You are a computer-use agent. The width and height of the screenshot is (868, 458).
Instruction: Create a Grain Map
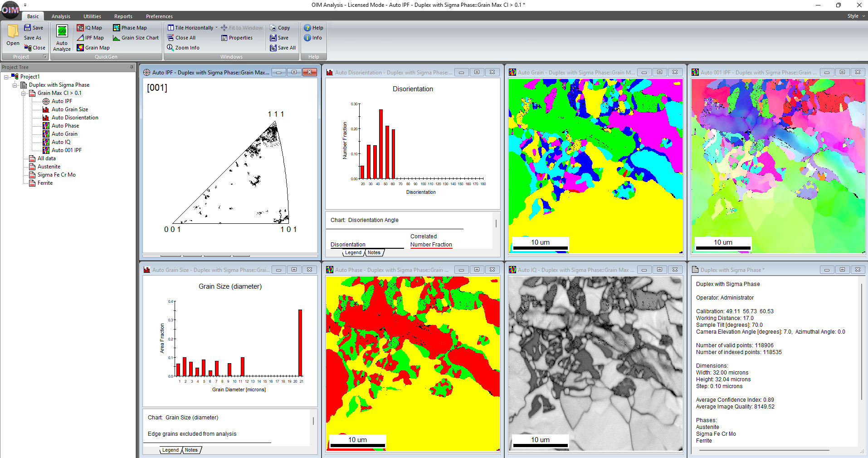[x=93, y=47]
